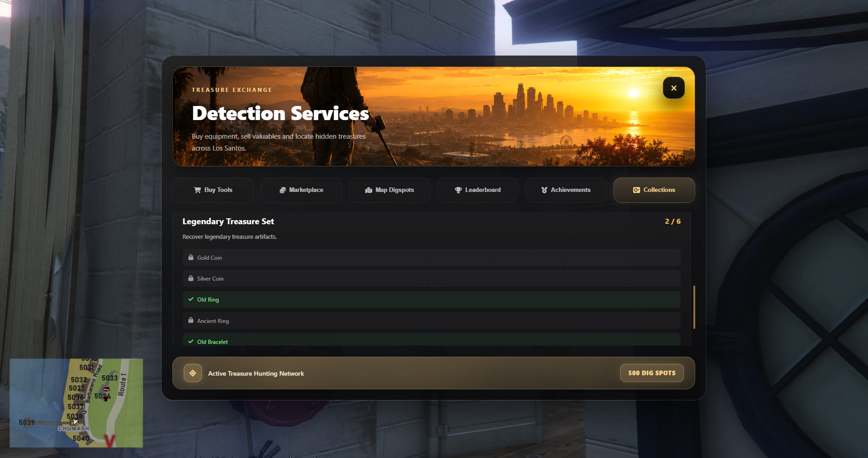Select the Gold Coin collection row
Screen dimensions: 868x458
click(431, 257)
